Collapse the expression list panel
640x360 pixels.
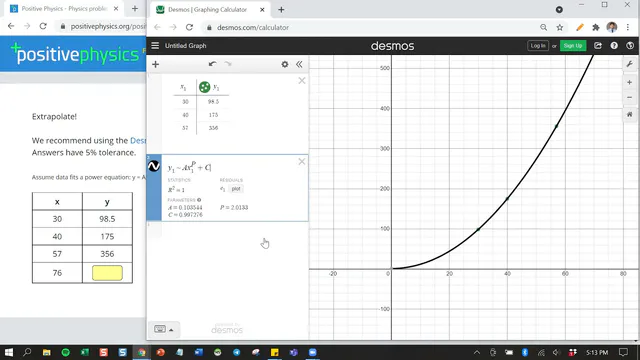(299, 64)
